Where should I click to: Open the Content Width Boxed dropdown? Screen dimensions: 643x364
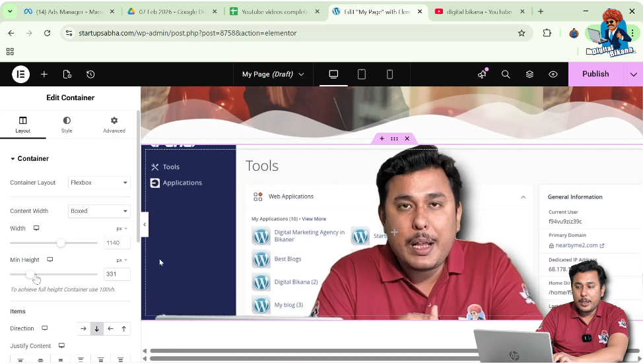pos(99,211)
